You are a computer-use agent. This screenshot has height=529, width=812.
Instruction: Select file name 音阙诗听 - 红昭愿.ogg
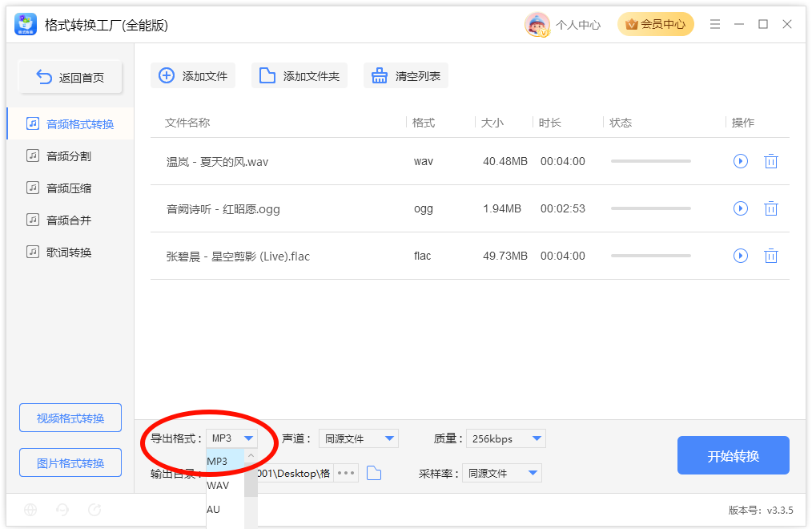pyautogui.click(x=223, y=209)
